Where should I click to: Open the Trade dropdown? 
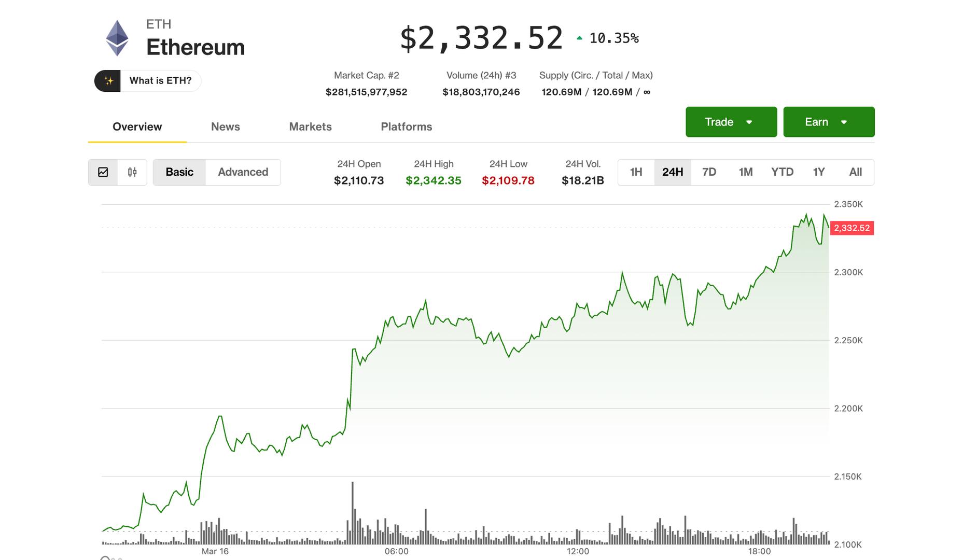(731, 121)
